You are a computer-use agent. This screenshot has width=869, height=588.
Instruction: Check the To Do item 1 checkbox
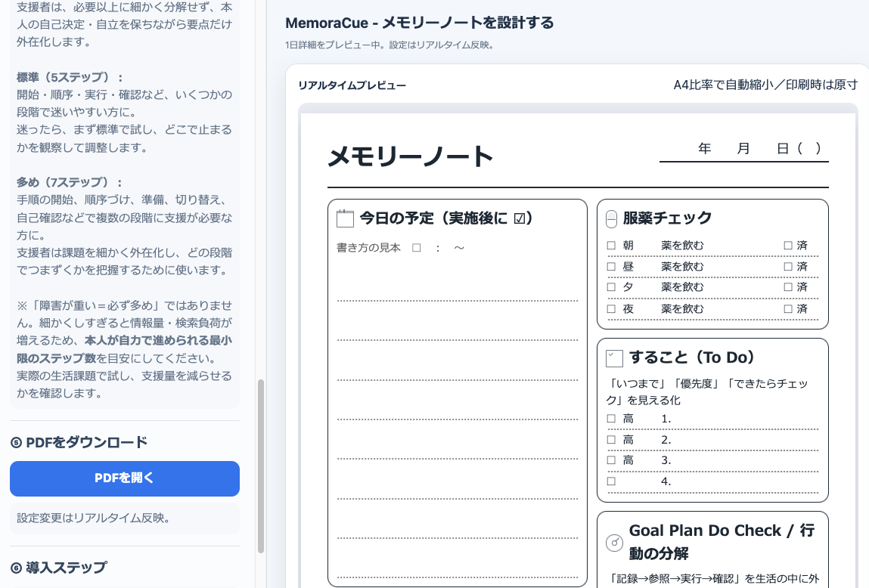pos(611,419)
